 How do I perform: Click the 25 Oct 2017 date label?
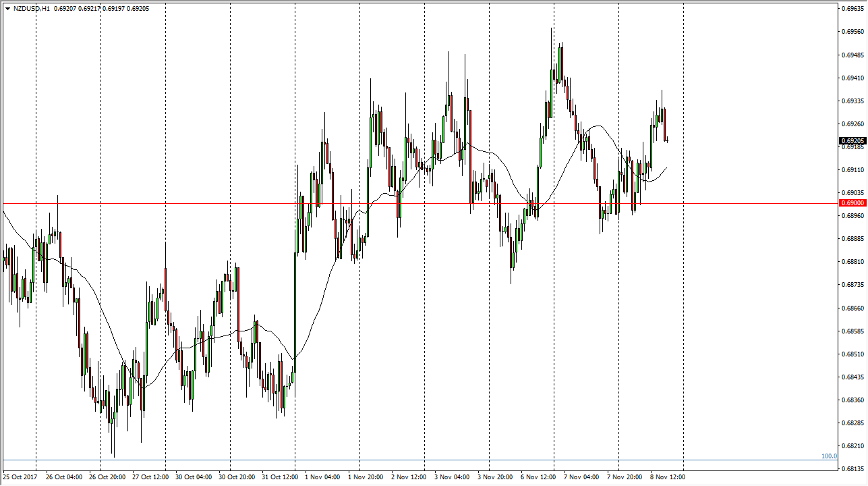[20, 477]
